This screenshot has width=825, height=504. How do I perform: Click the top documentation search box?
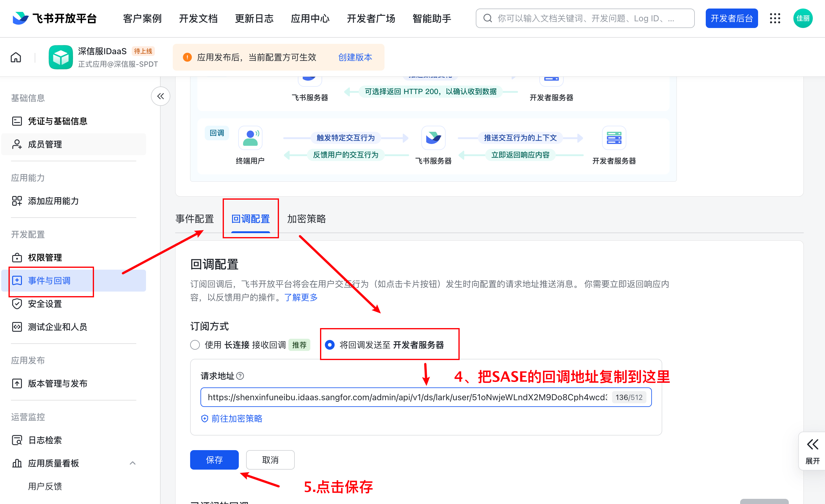585,18
